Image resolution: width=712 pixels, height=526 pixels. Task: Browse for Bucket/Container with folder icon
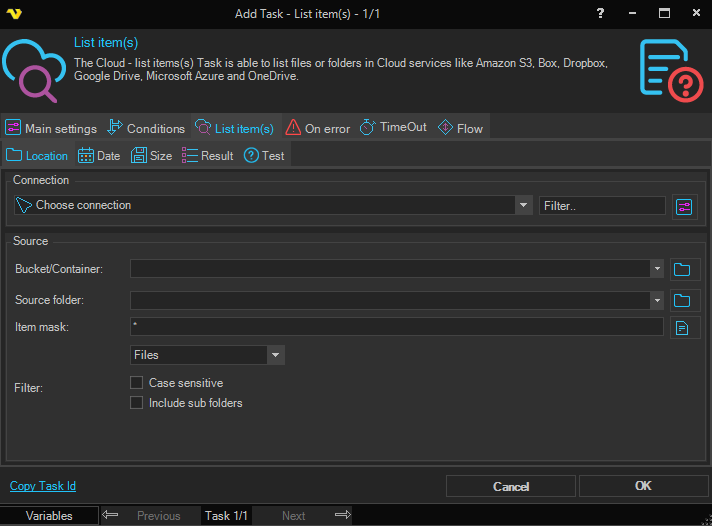682,269
